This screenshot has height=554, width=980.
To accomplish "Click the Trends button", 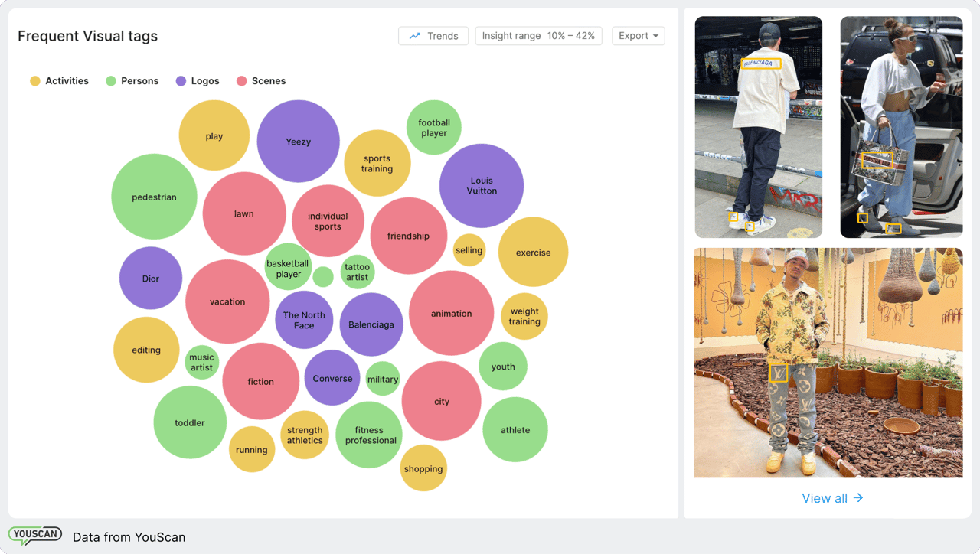I will [x=433, y=36].
